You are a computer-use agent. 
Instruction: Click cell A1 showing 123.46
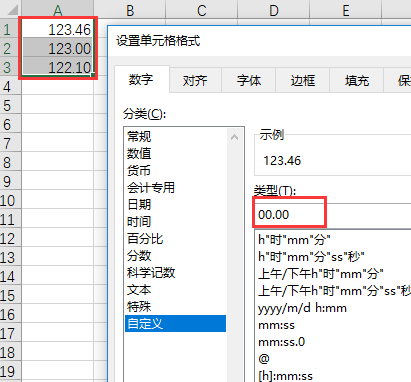(57, 29)
